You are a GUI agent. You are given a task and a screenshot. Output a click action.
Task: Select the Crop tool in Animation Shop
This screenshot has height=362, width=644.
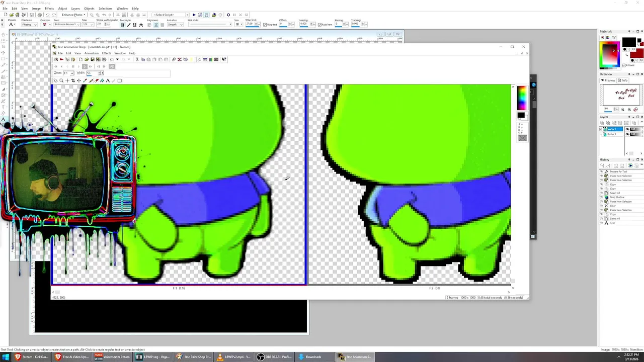coord(73,80)
